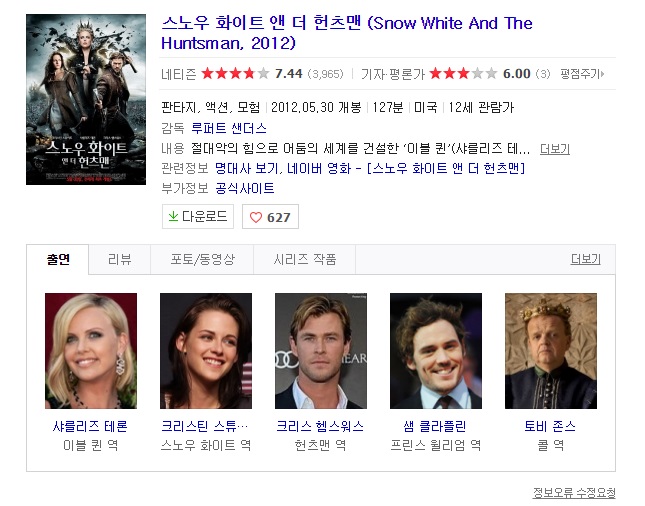Image resolution: width=645 pixels, height=506 pixels.
Task: Expand plot summary with 더보기
Action: [555, 149]
